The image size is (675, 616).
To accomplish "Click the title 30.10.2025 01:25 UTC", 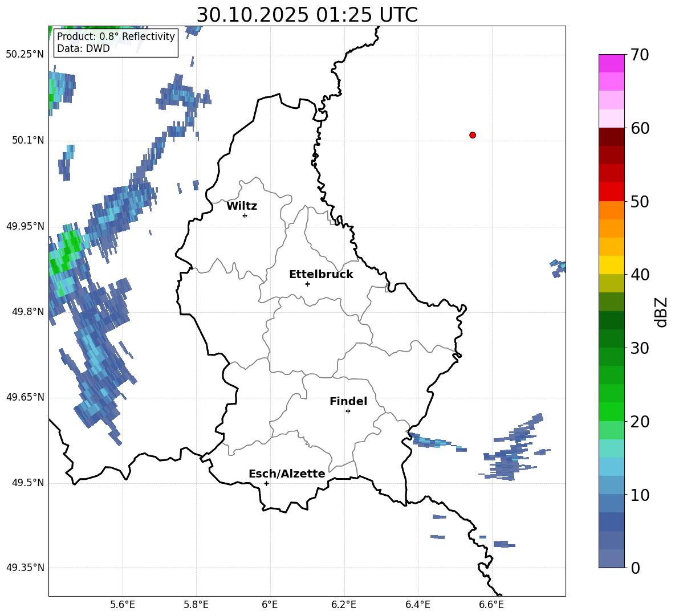I will [307, 15].
